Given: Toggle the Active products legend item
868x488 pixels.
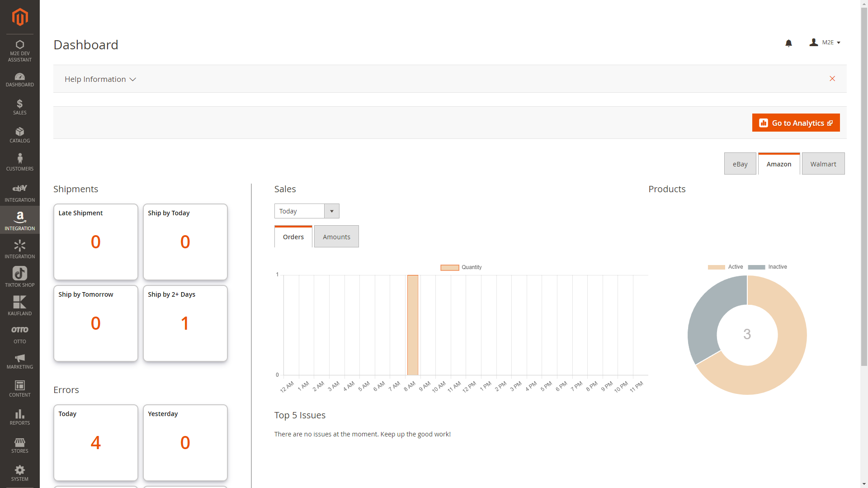Looking at the screenshot, I should 725,267.
